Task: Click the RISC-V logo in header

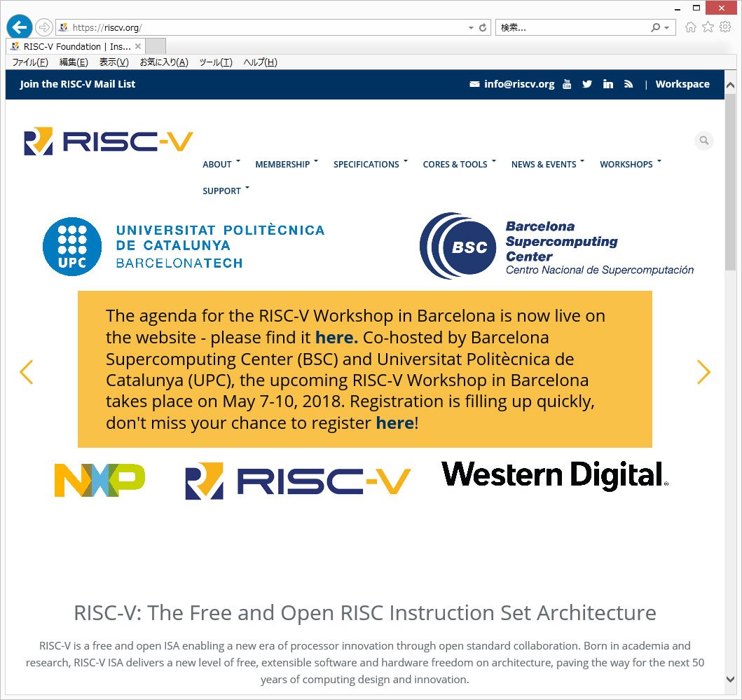Action: point(109,141)
